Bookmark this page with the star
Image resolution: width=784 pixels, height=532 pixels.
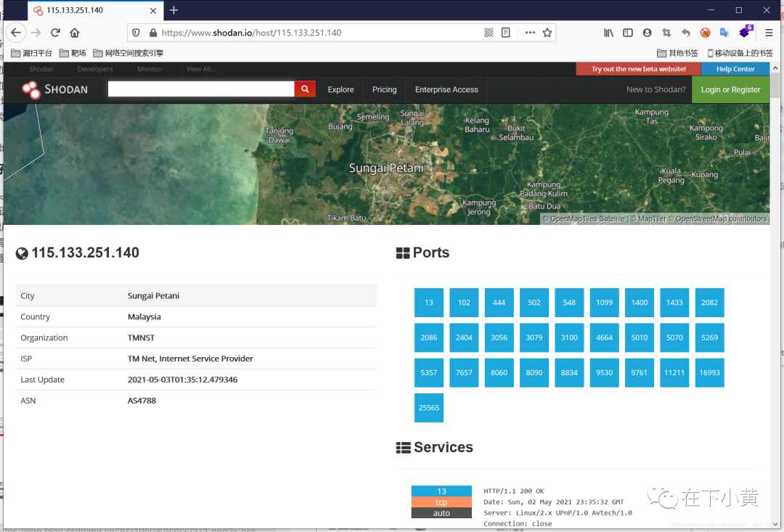[x=547, y=33]
